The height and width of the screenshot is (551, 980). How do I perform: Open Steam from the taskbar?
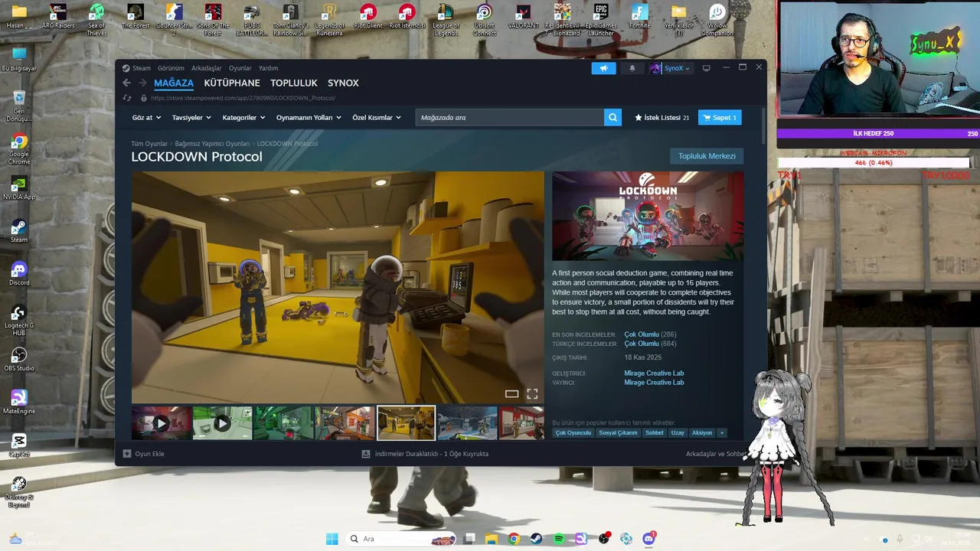(537, 539)
